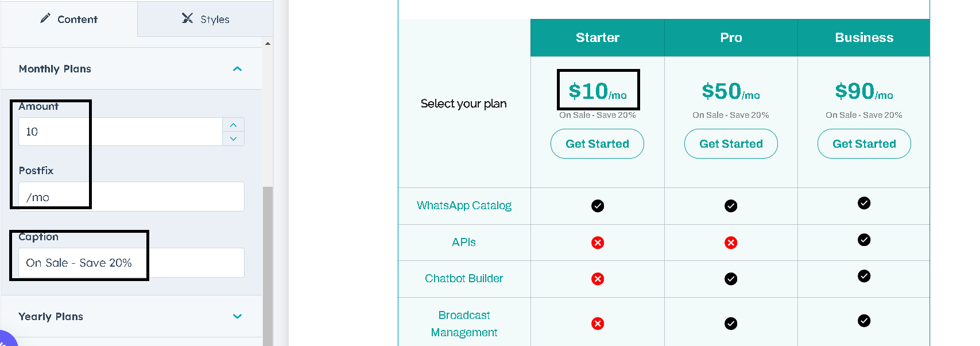
Task: Click Get Started under Business plan
Action: [864, 144]
